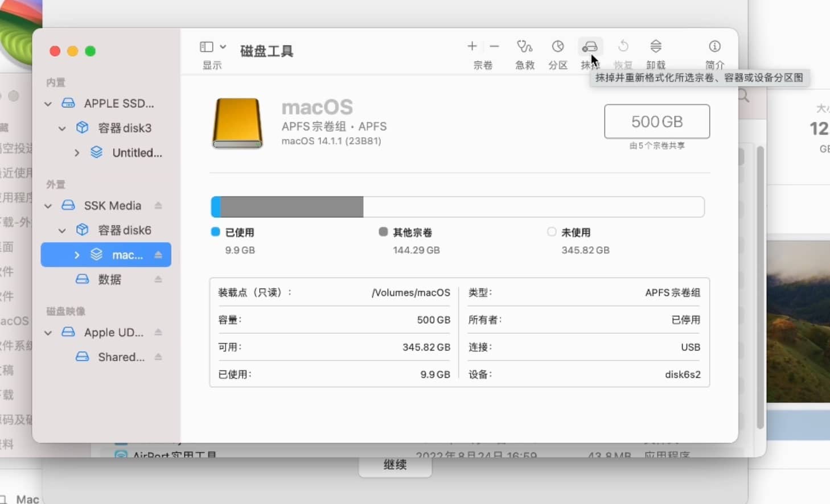The width and height of the screenshot is (830, 504).
Task: Collapse the SSK Media disk tree
Action: [x=48, y=205]
